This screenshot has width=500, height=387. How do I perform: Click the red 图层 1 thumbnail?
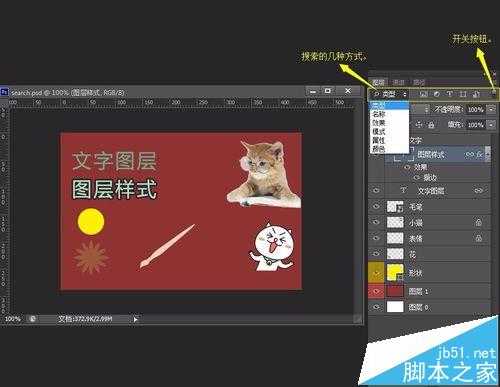point(395,291)
